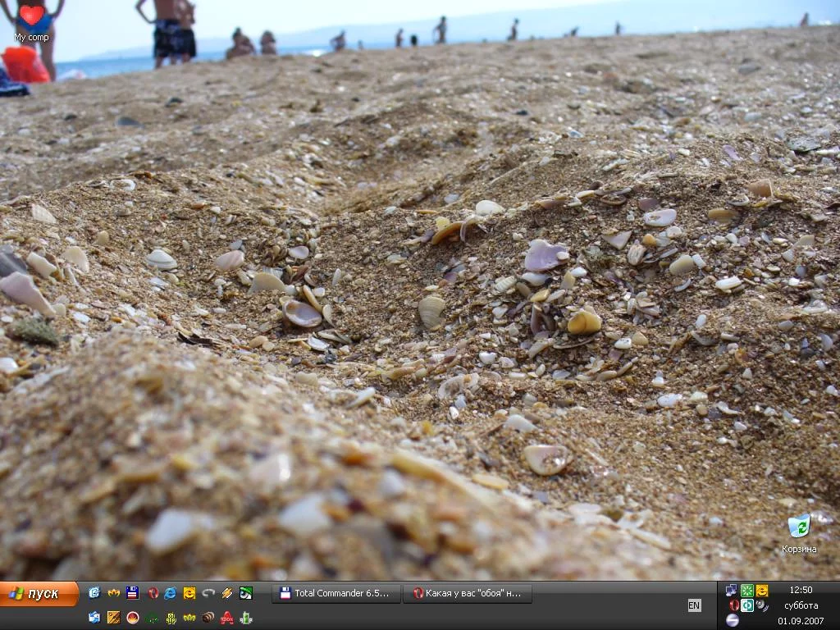This screenshot has height=630, width=840.
Task: Launch blue square e quick launch icon
Action: pos(94,592)
